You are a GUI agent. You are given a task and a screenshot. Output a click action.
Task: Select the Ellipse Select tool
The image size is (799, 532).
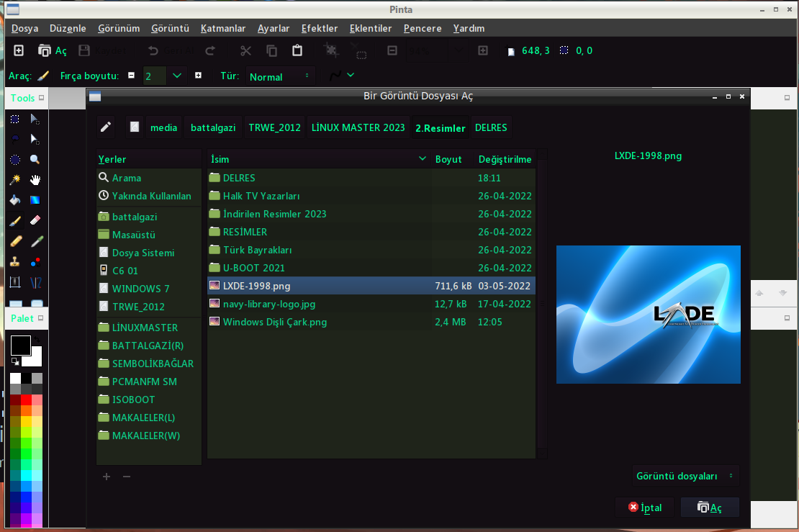(x=15, y=160)
